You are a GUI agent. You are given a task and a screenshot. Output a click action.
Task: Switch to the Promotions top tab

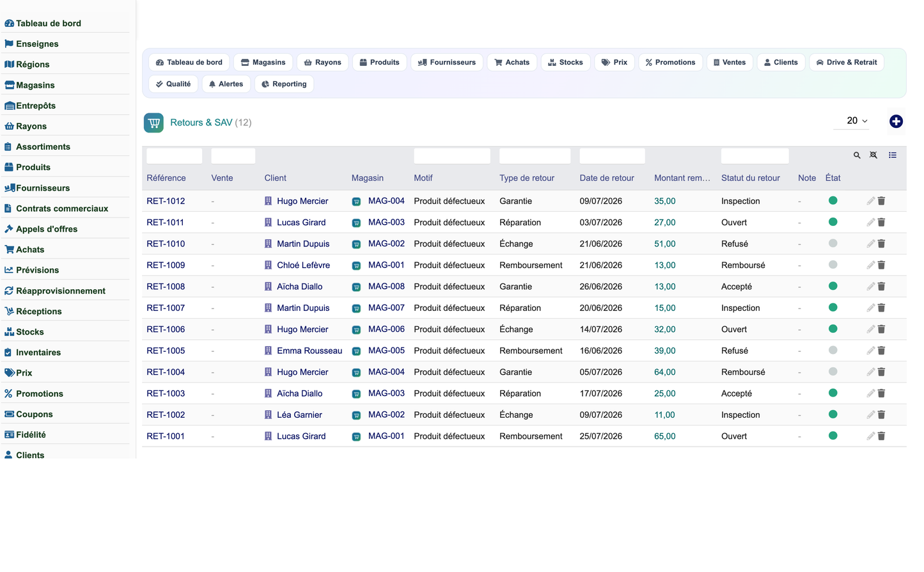coord(670,63)
